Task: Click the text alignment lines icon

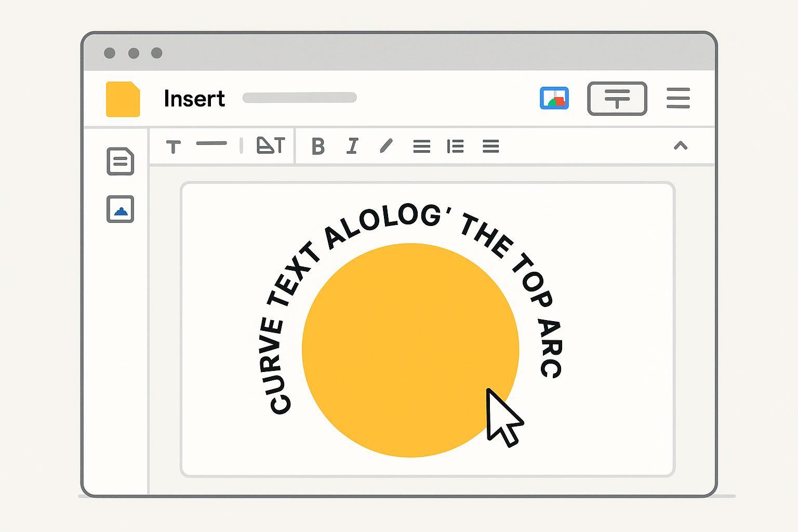Action: point(421,147)
